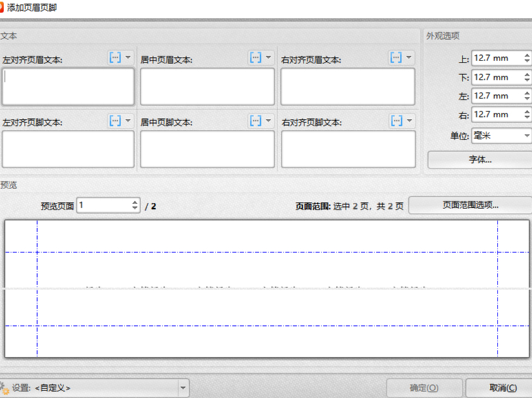Screen dimensions: 532x398
Task: Click insert macro icon for center header text
Action: pyautogui.click(x=256, y=58)
